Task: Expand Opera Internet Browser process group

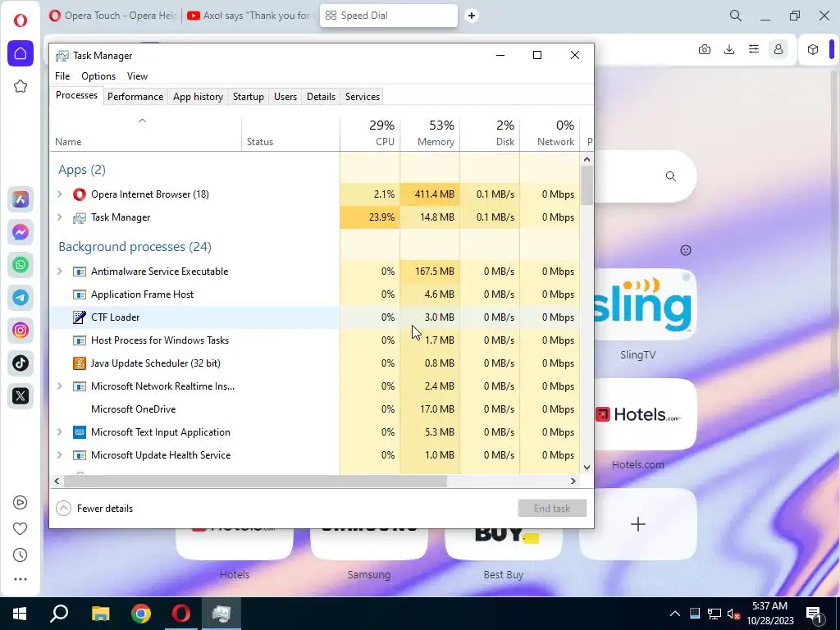Action: (x=60, y=194)
